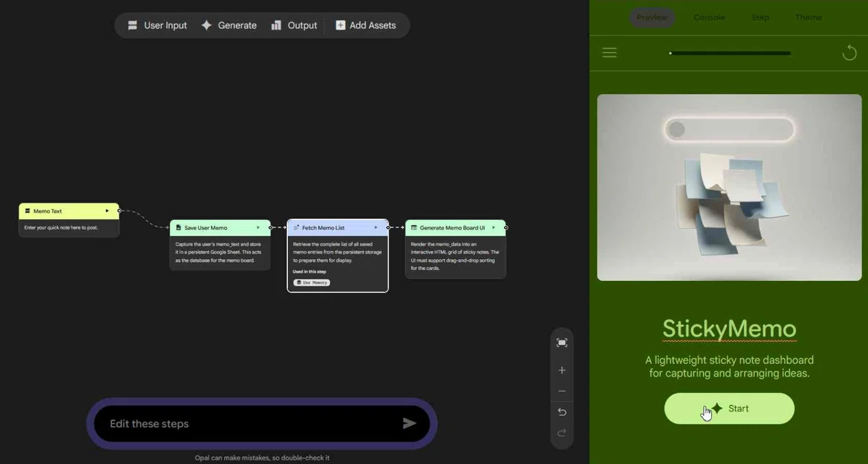Viewport: 868px width, 464px height.
Task: Select the Generate Memo Board UI title
Action: pos(452,227)
